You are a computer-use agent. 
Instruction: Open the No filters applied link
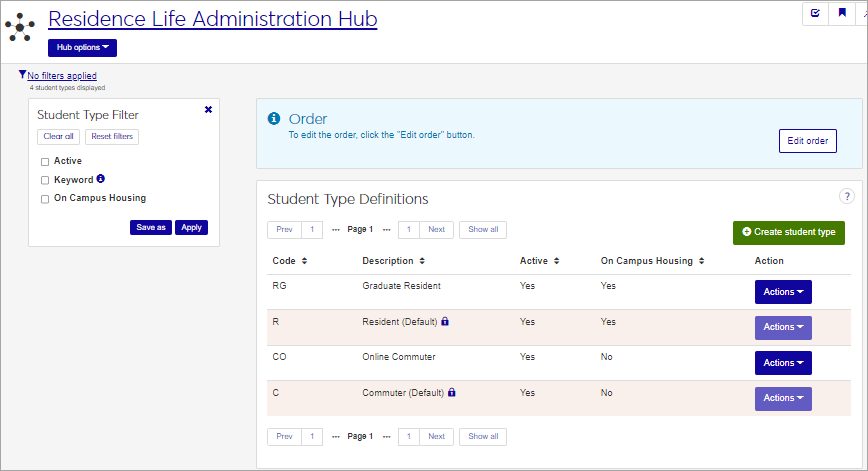[x=62, y=76]
